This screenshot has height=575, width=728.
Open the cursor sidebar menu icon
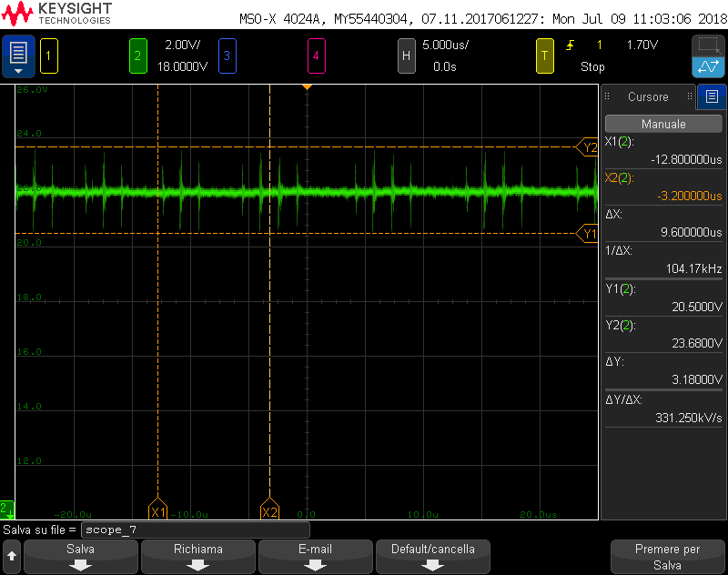click(712, 96)
